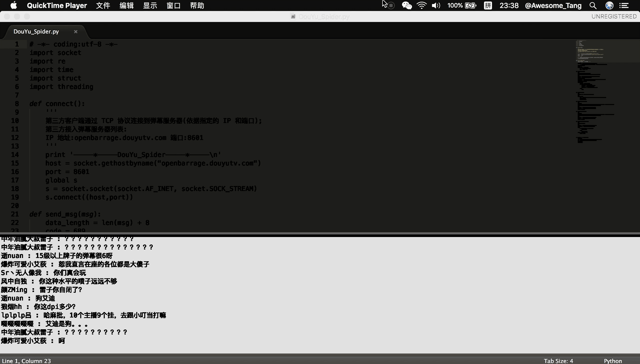Click the coding:utf-8 comment line

coord(73,44)
